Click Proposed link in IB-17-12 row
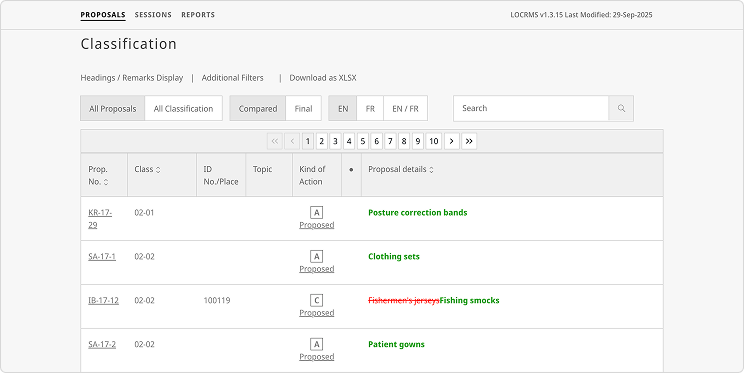This screenshot has width=744, height=373. 316,313
